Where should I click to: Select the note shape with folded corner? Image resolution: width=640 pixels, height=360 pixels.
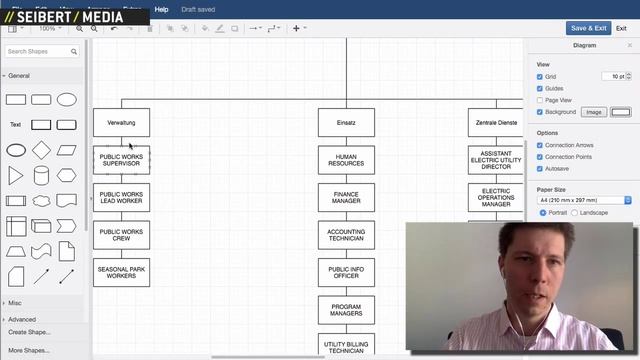coord(67,251)
